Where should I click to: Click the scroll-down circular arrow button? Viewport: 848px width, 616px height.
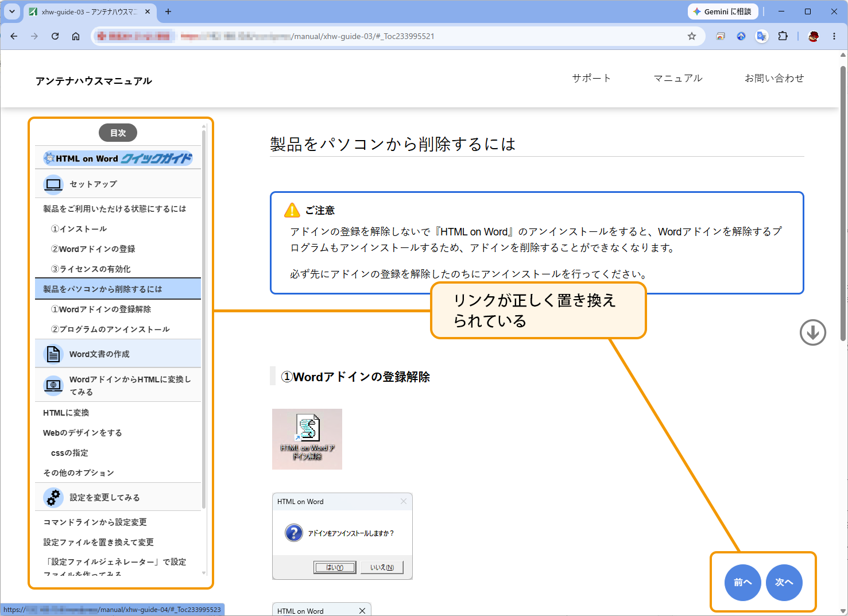pos(813,332)
